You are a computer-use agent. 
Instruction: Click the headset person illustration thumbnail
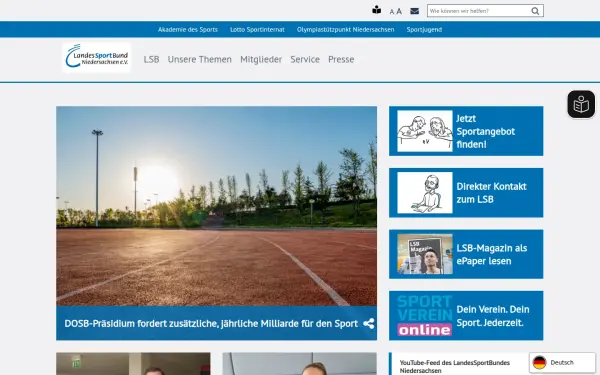(425, 193)
